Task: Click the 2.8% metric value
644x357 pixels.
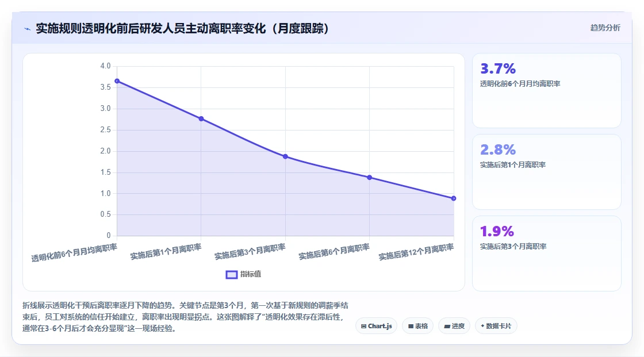Action: 498,149
